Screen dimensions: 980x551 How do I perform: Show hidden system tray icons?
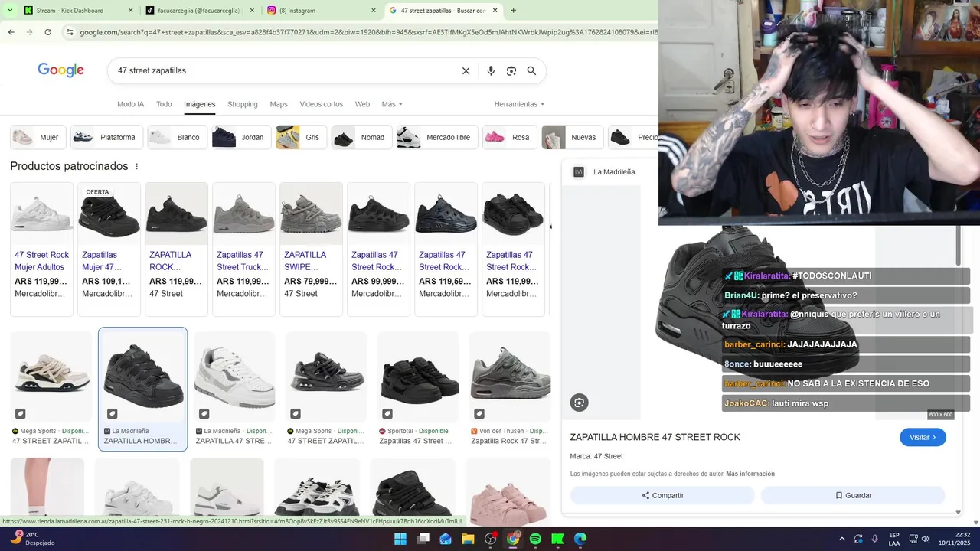pyautogui.click(x=841, y=539)
